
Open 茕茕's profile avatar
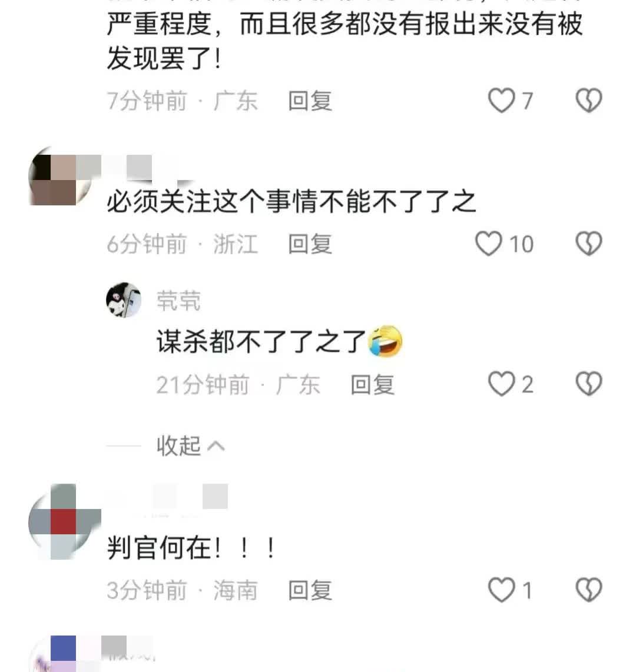(124, 300)
